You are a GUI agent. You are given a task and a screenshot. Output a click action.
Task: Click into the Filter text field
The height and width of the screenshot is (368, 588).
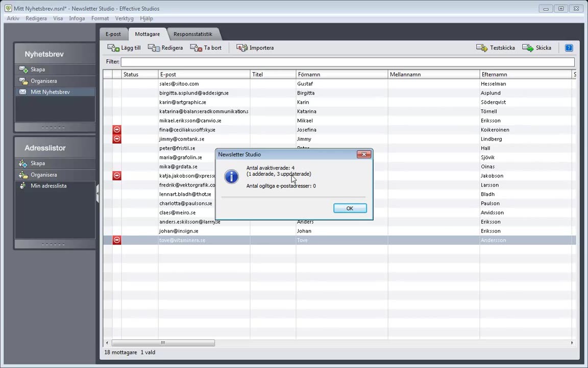[x=348, y=61]
